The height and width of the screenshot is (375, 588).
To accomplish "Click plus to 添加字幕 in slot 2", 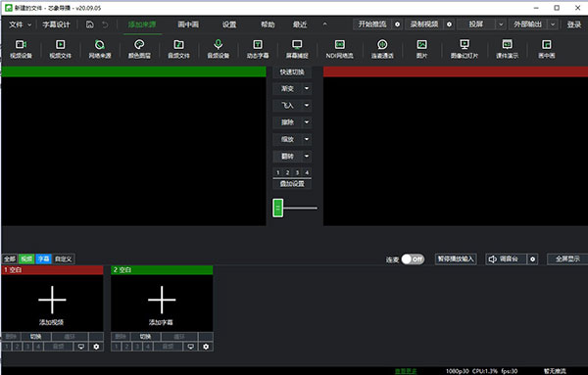I will click(162, 300).
